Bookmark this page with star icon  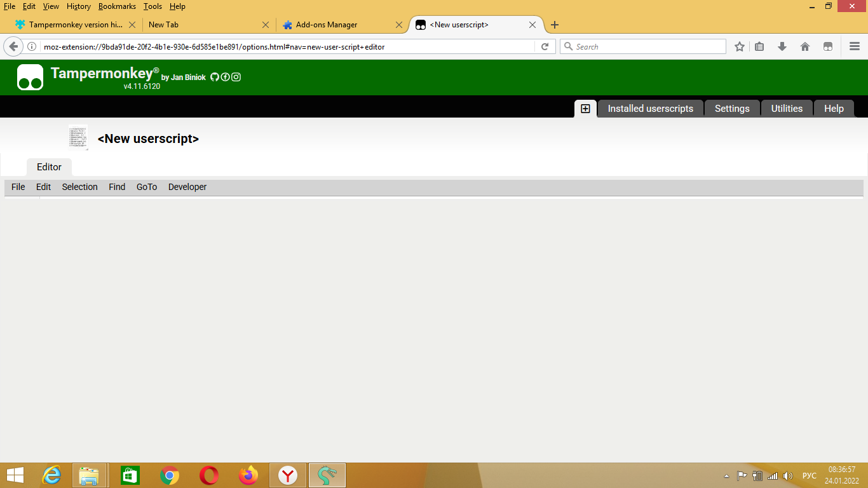[x=740, y=46]
